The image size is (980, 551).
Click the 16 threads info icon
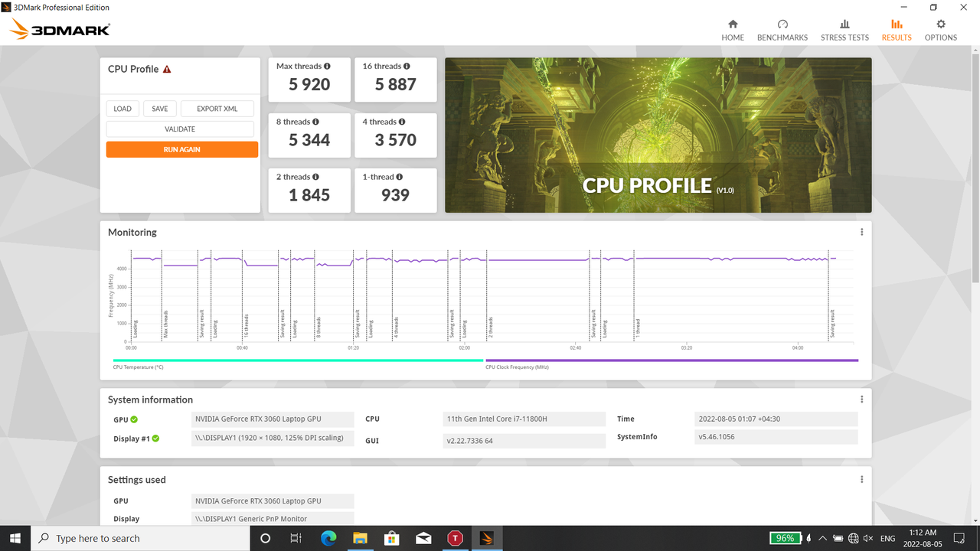407,66
